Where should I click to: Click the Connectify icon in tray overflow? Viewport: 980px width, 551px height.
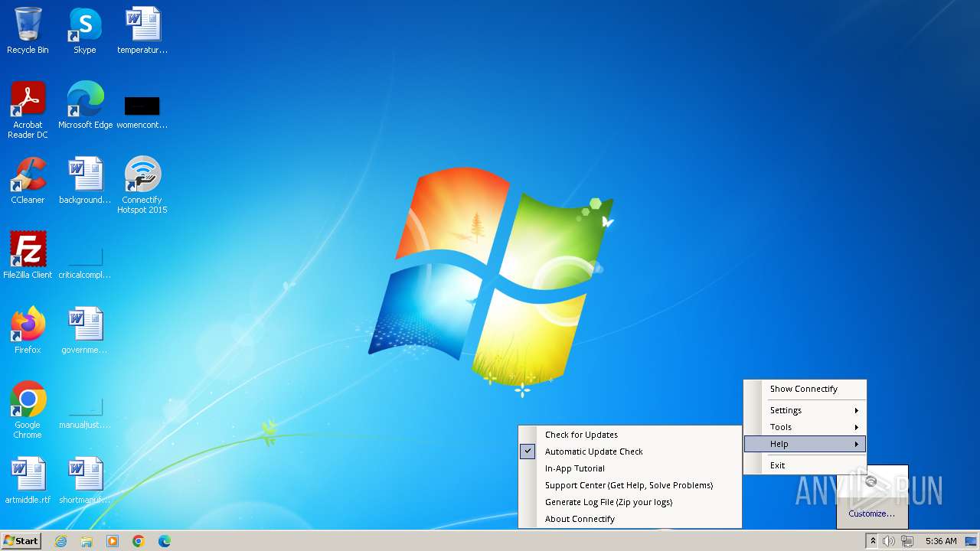point(871,482)
